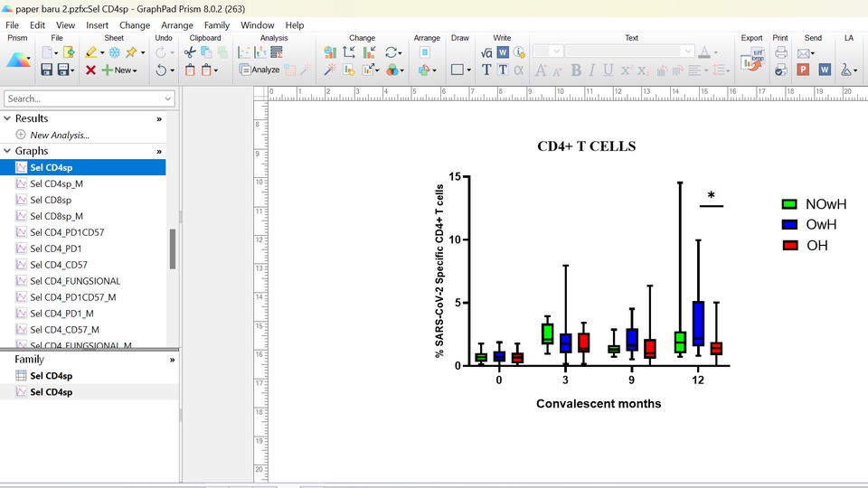This screenshot has width=868, height=488.
Task: Select the text tool T icon
Action: click(x=486, y=70)
